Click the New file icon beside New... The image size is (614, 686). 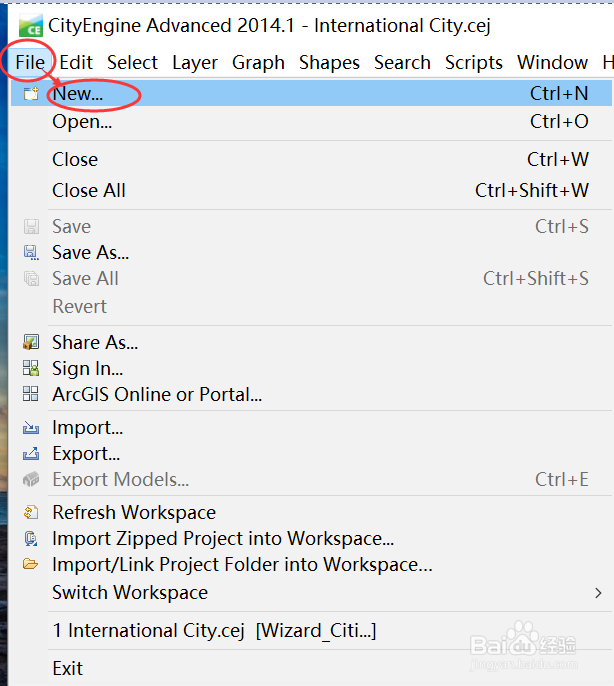point(31,93)
